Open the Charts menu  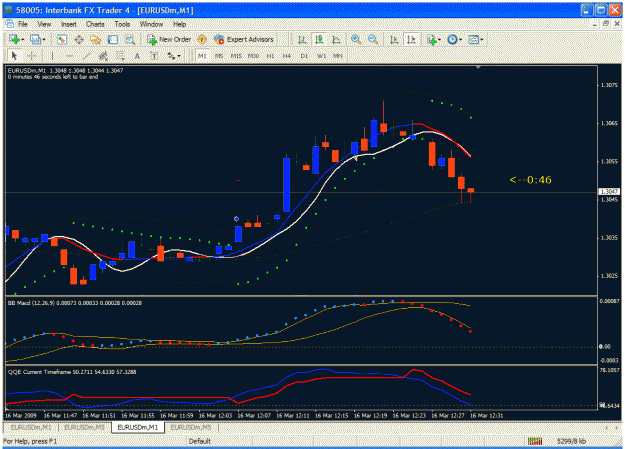coord(95,24)
